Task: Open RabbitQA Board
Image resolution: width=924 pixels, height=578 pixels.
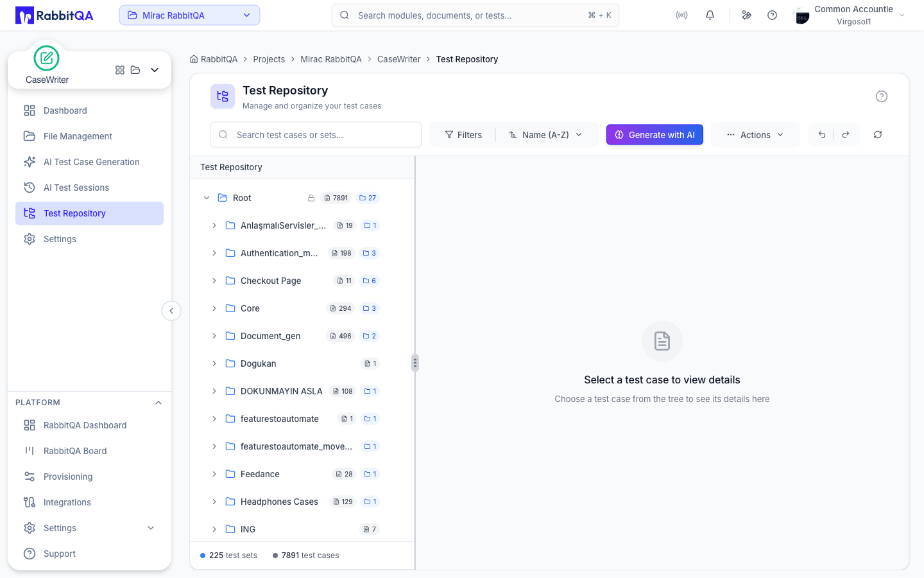Action: point(89,451)
